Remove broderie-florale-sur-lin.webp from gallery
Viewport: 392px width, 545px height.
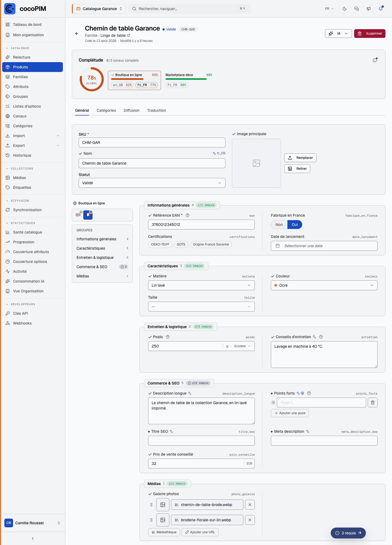250,520
